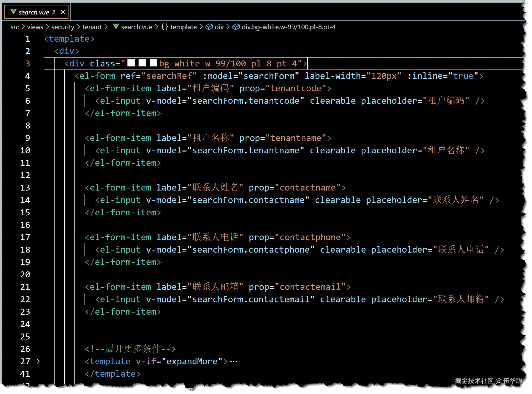This screenshot has width=532, height=394.
Task: Open the security breadcrumb dropdown
Action: click(63, 27)
